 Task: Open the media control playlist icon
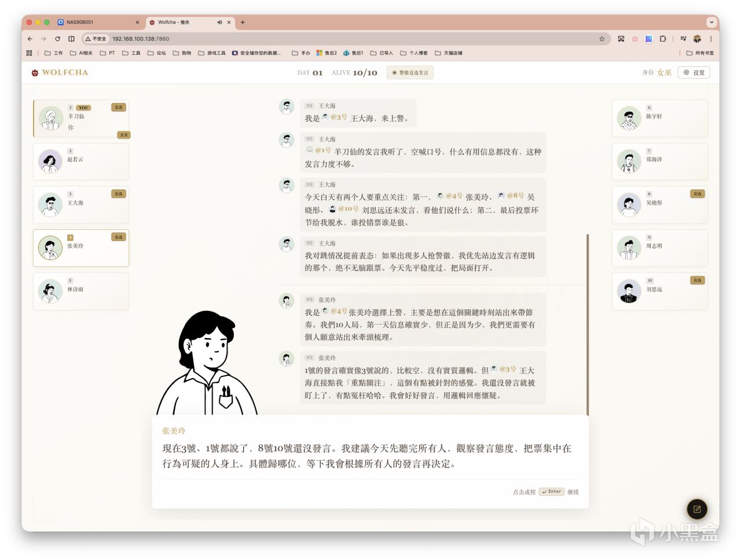[683, 39]
